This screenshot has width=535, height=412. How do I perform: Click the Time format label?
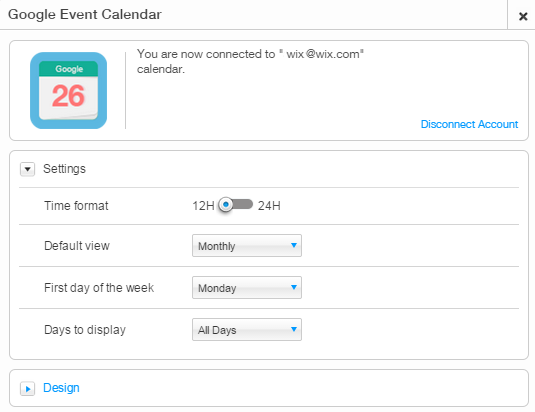(76, 206)
